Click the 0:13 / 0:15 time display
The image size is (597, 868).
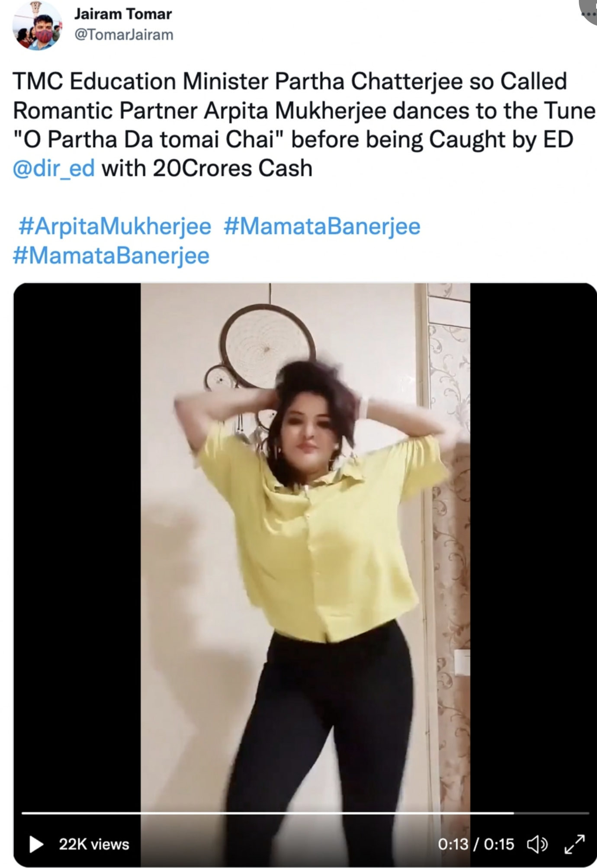476,844
